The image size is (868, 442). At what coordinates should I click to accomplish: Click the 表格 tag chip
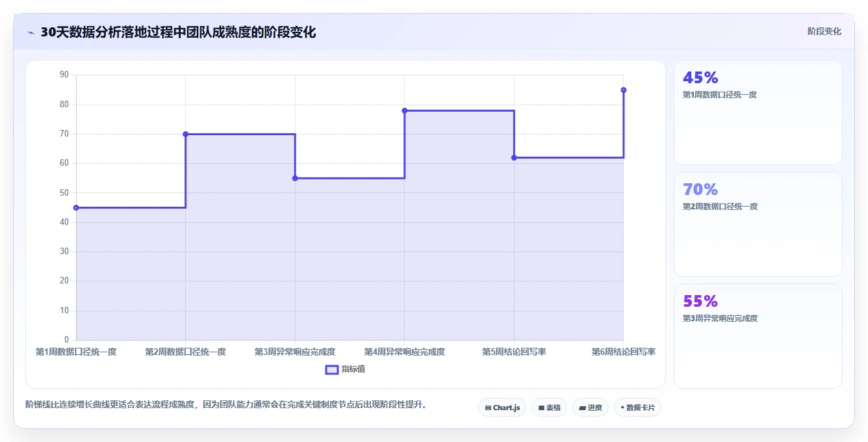tap(549, 408)
